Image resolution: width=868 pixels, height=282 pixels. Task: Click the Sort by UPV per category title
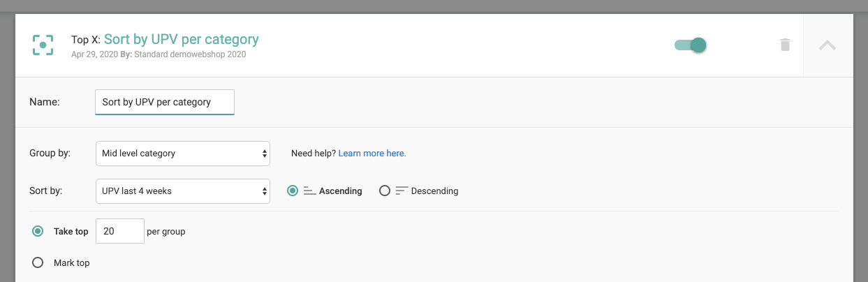coord(182,39)
